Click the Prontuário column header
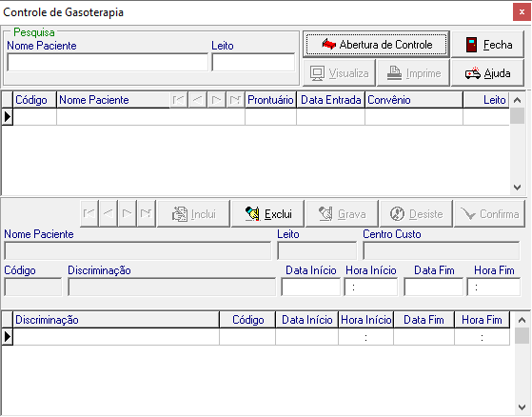 [270, 100]
